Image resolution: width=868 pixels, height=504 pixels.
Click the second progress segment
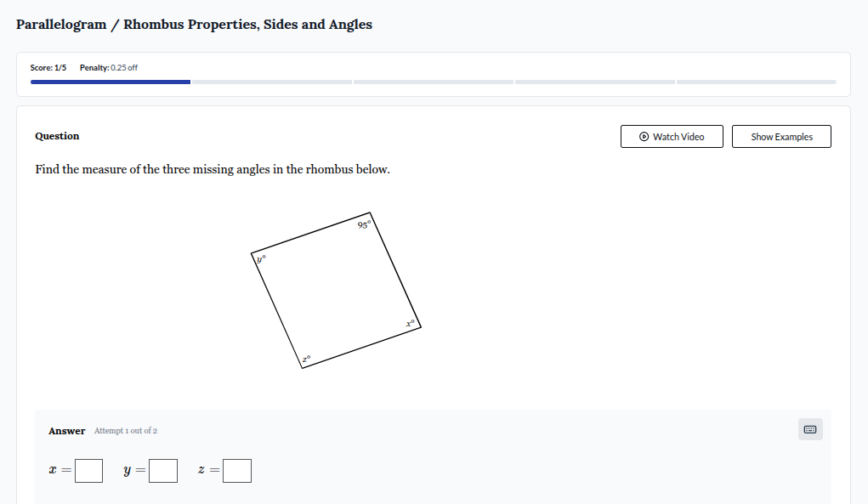272,82
